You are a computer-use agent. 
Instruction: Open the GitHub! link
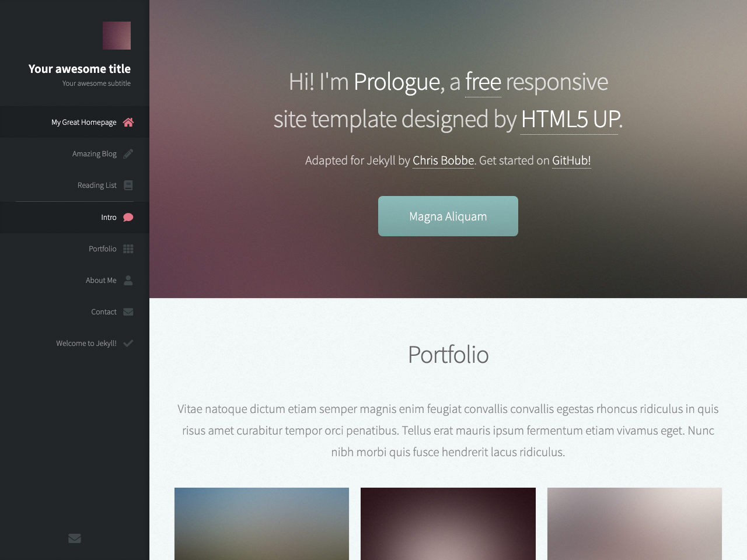571,160
